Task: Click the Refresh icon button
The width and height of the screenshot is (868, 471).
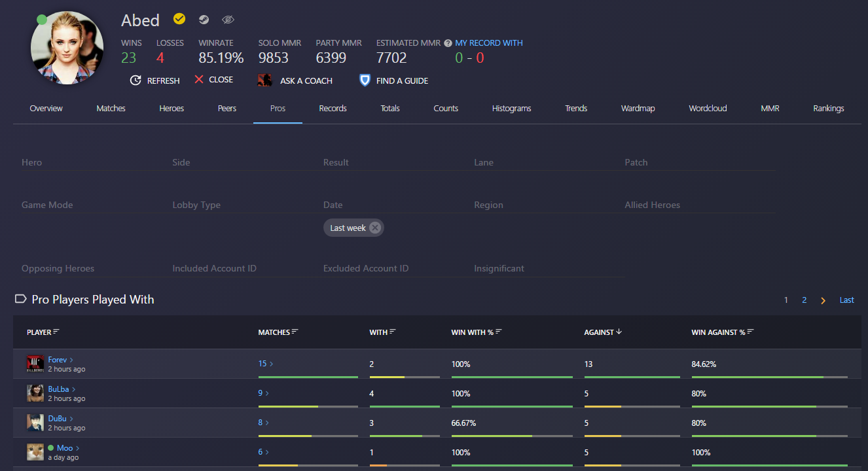Action: pyautogui.click(x=136, y=80)
